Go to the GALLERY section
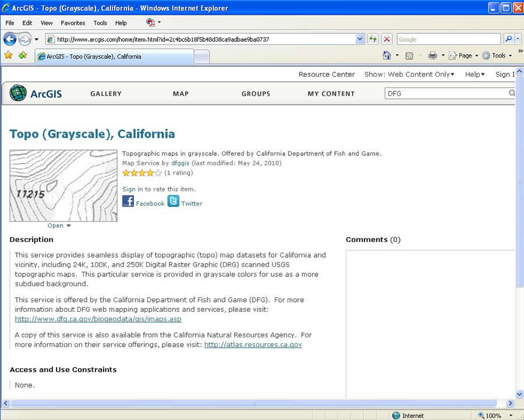The image size is (524, 420). [106, 94]
